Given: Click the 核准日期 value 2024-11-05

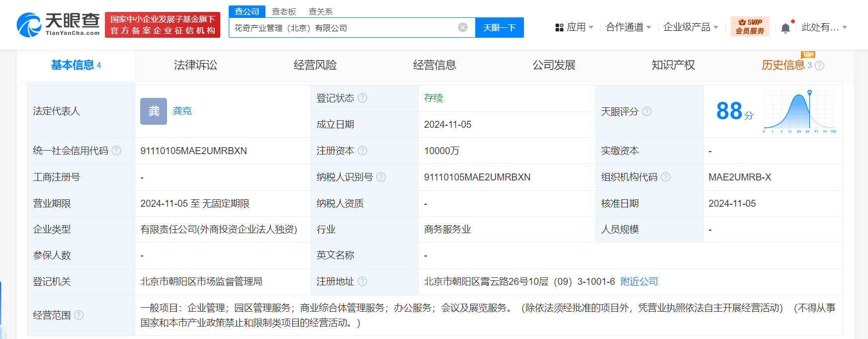Looking at the screenshot, I should click(x=732, y=203).
